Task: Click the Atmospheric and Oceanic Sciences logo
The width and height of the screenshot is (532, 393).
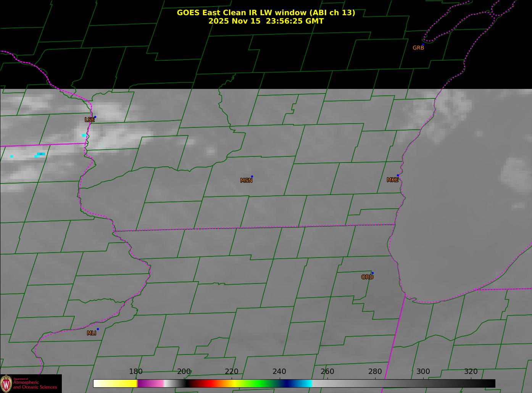Action: [31, 383]
